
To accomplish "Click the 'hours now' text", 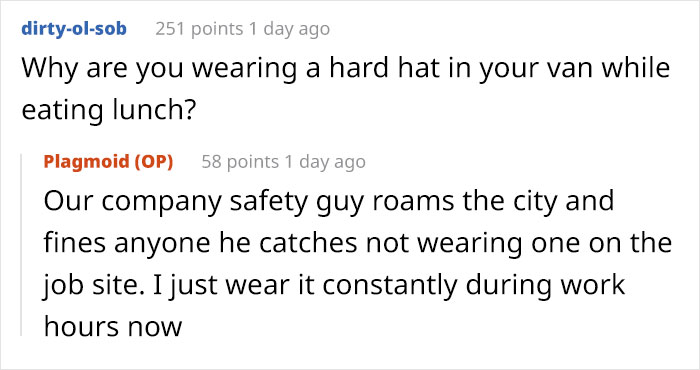I will pos(113,326).
